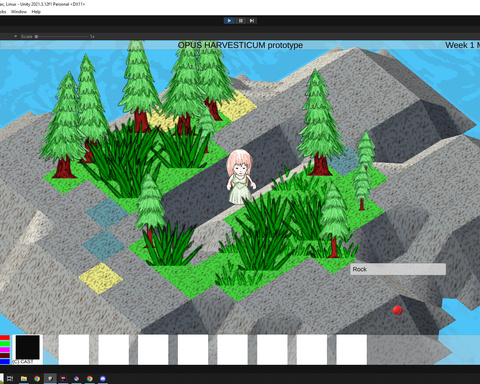Click the third white inventory slot
480x384 pixels.
point(153,350)
